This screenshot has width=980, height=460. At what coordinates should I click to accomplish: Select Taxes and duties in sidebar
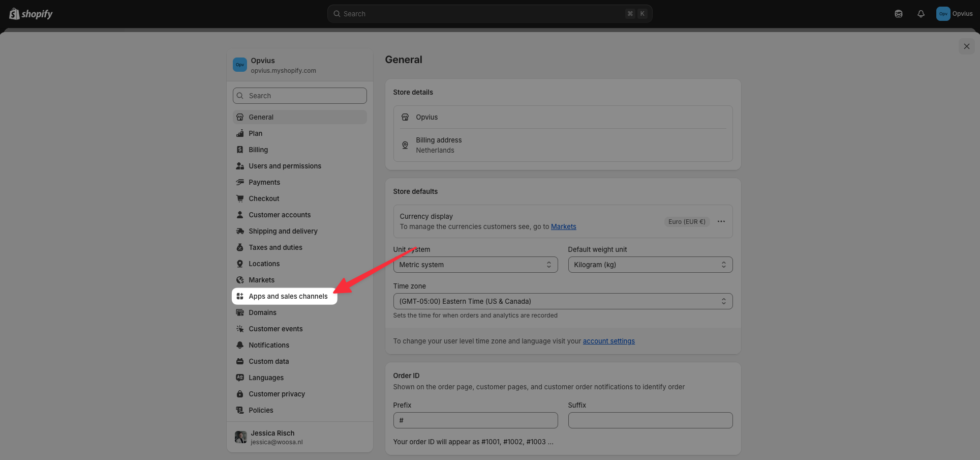275,247
